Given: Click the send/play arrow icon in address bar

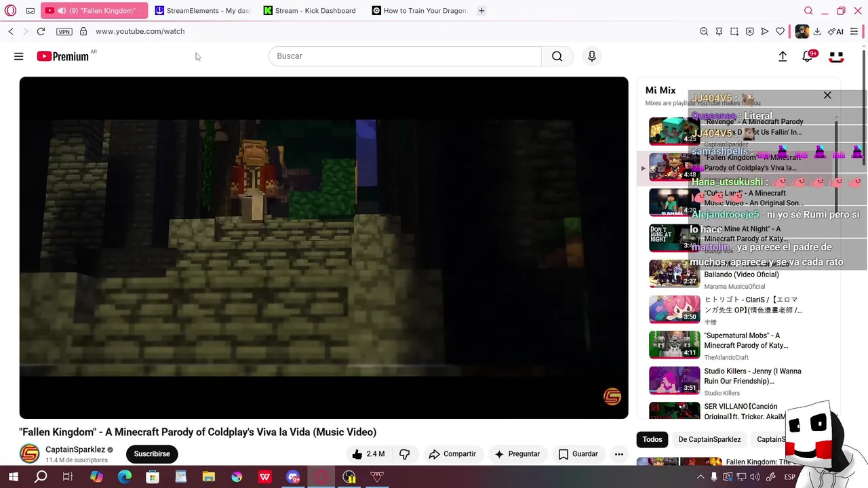Looking at the screenshot, I should coord(765,31).
